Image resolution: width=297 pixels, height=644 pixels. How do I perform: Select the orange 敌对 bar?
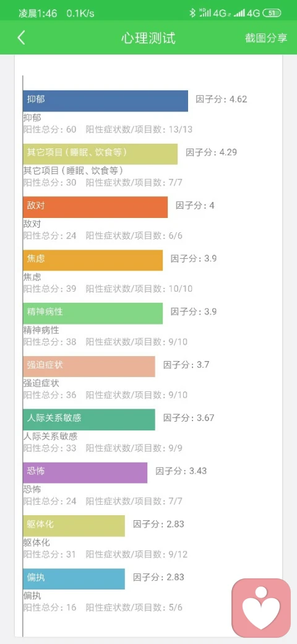(95, 207)
